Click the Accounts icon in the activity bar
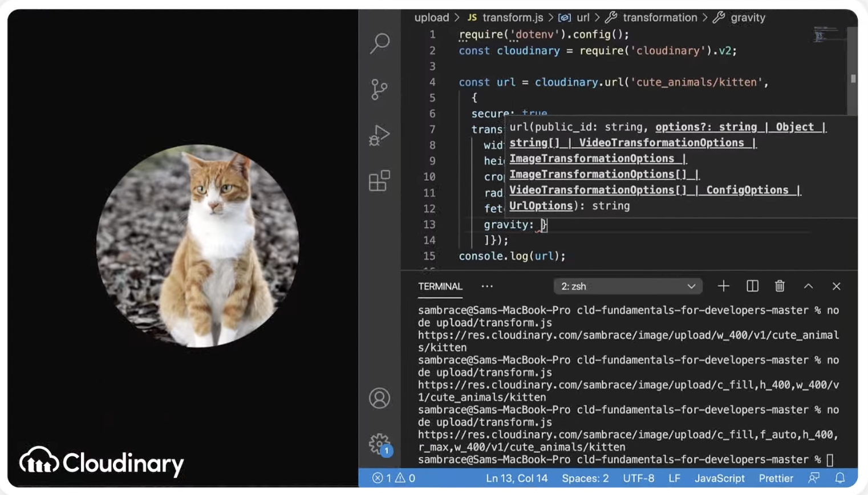 (x=380, y=398)
